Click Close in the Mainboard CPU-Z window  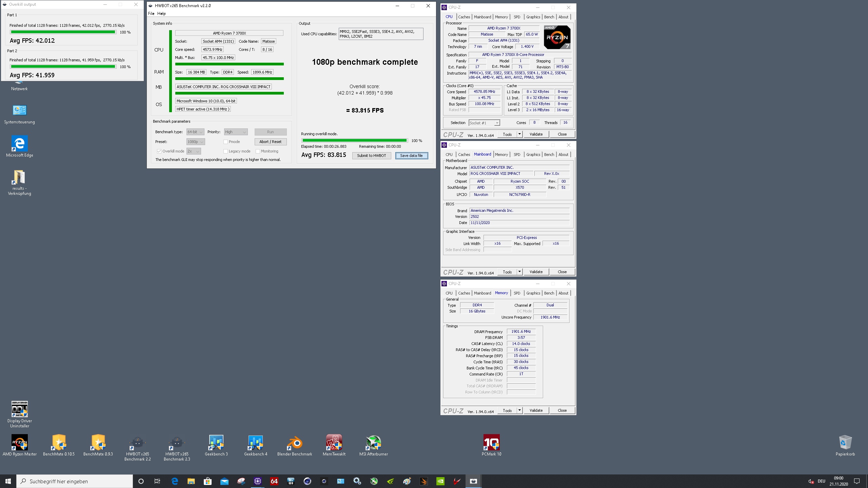[x=562, y=272]
